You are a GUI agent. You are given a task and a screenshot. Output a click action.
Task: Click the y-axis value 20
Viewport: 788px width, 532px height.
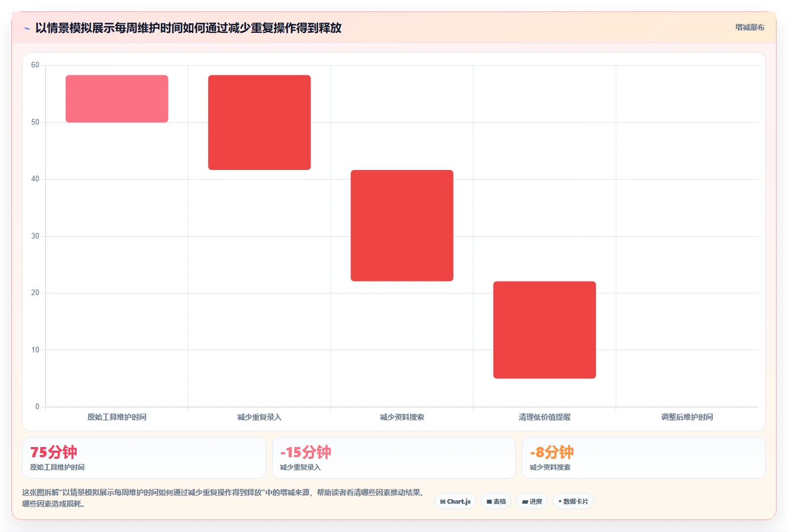coord(35,293)
